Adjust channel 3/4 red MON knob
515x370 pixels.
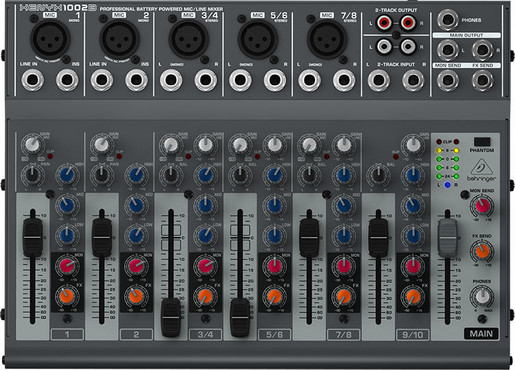[x=205, y=266]
